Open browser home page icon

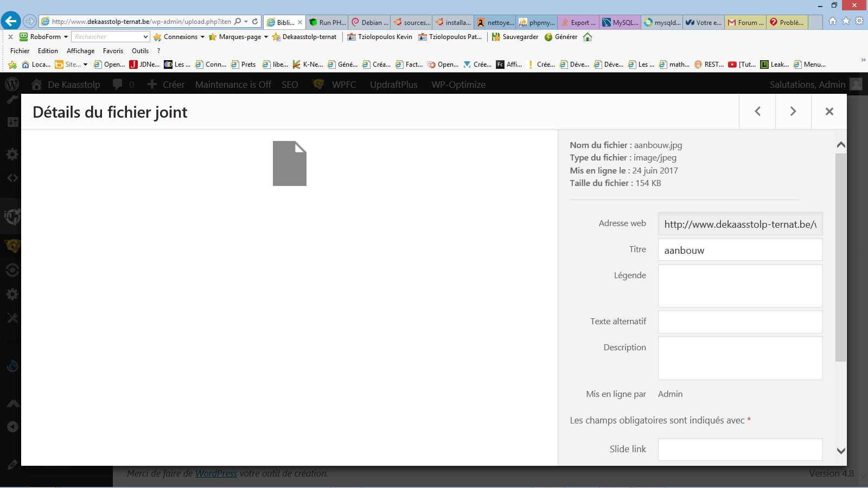tap(833, 21)
